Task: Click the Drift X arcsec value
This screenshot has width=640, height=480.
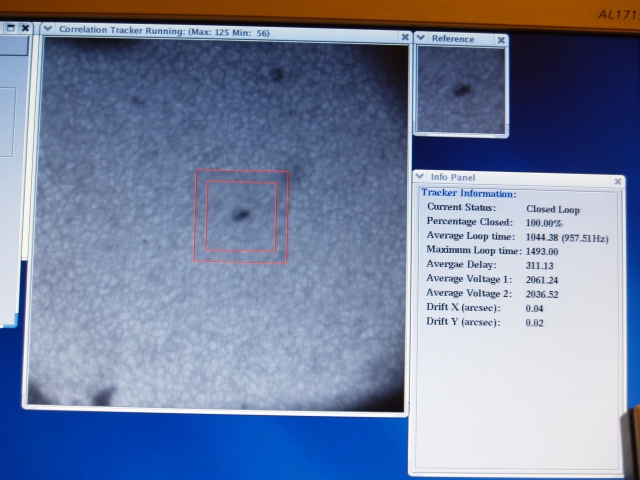Action: coord(534,309)
